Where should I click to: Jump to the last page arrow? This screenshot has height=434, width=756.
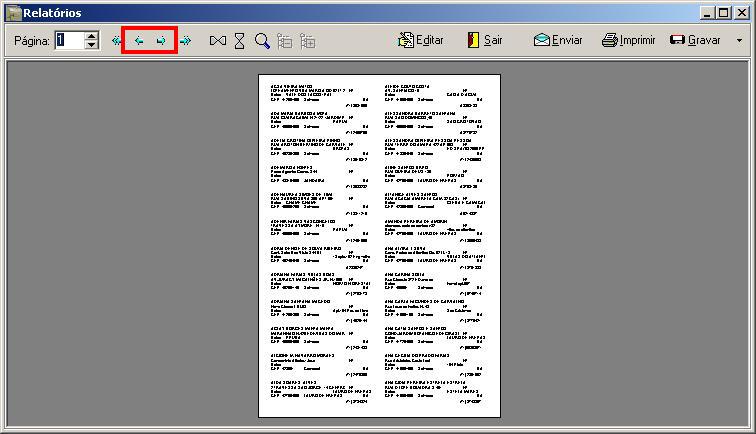pyautogui.click(x=185, y=41)
